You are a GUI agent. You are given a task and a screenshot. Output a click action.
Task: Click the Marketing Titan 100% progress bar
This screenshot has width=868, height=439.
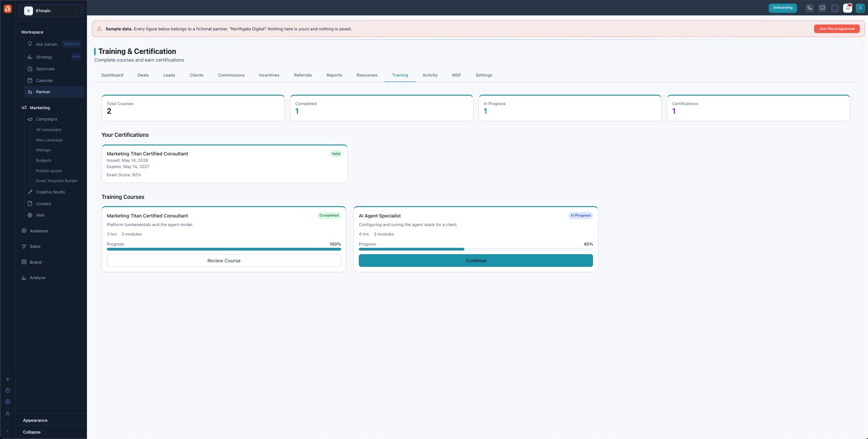224,249
